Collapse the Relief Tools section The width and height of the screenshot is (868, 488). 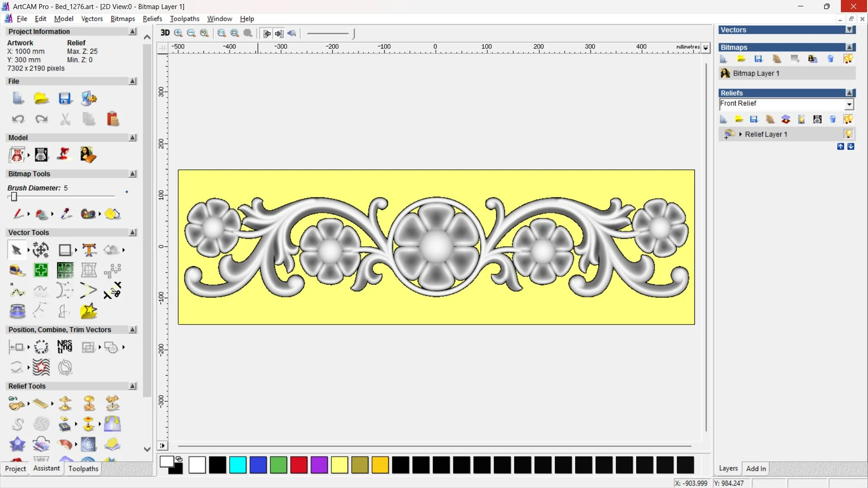tap(132, 386)
